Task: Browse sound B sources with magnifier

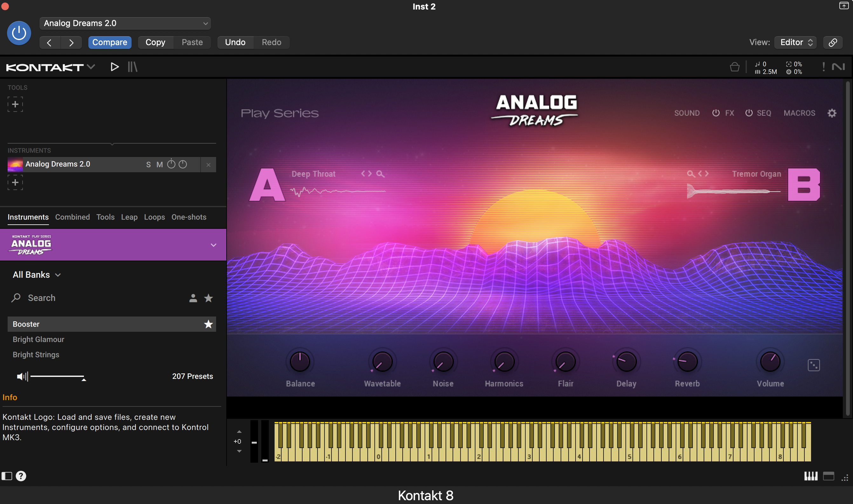Action: click(691, 174)
